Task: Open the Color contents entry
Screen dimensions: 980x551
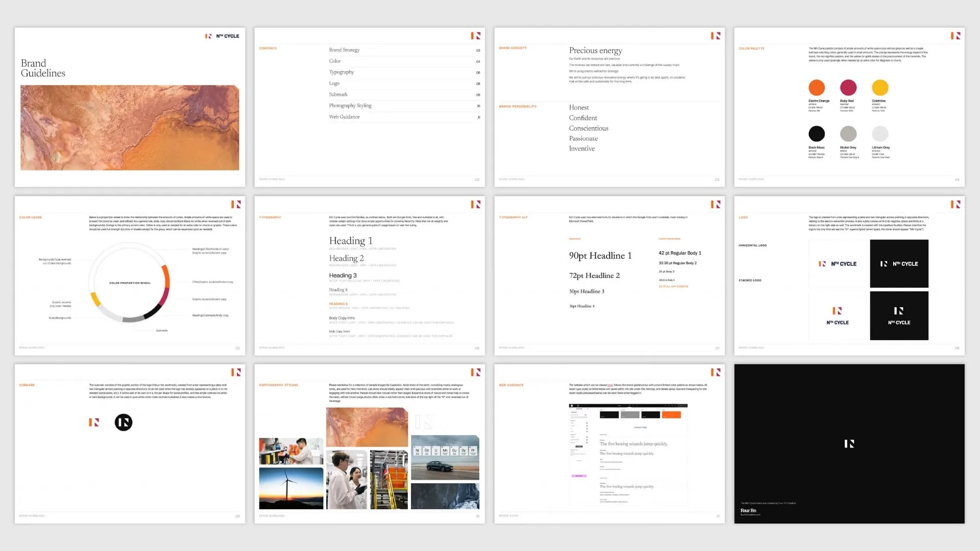Action: click(x=405, y=61)
